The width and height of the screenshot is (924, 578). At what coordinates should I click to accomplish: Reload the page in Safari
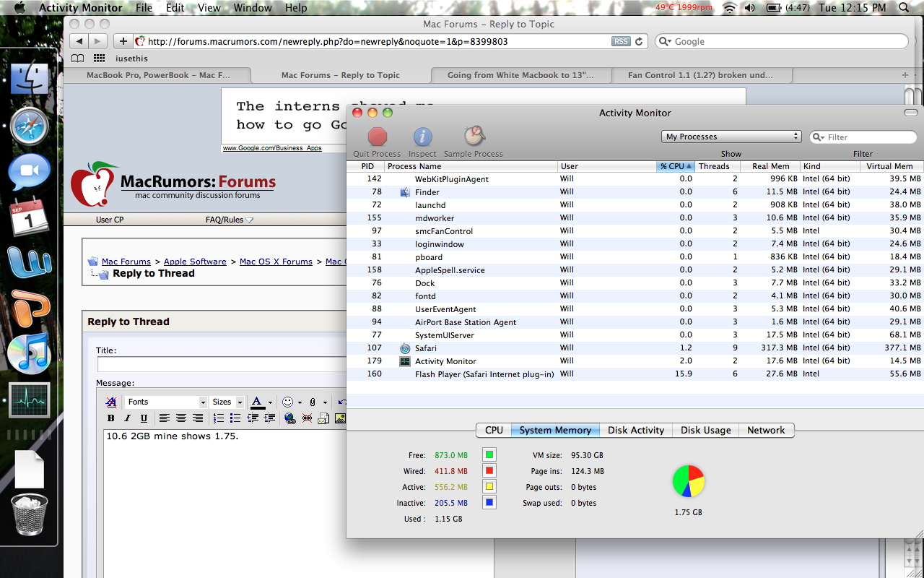pos(638,41)
